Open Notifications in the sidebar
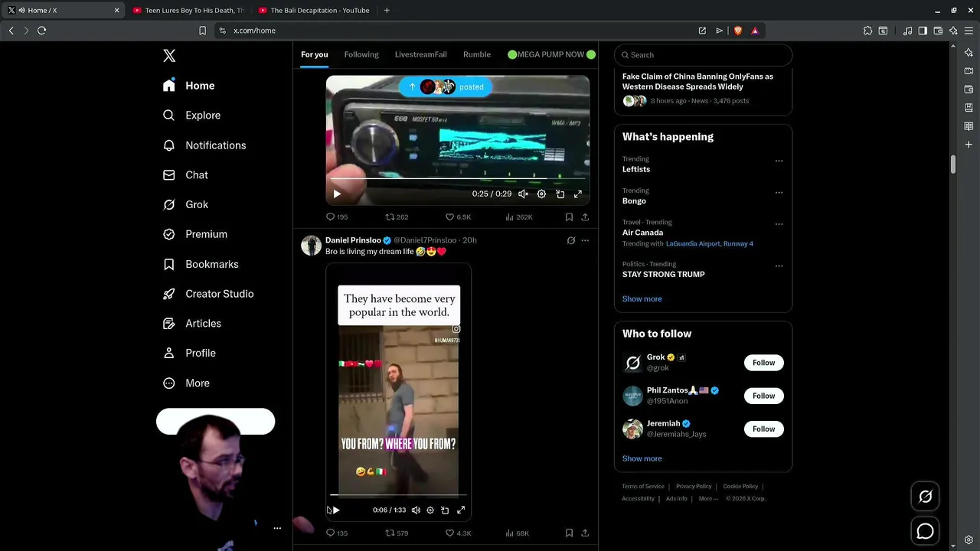 coord(204,145)
